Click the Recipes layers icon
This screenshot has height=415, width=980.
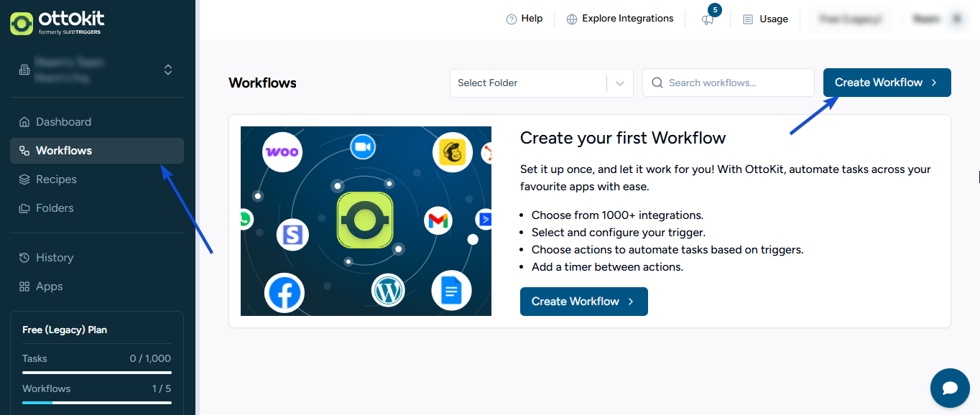24,179
